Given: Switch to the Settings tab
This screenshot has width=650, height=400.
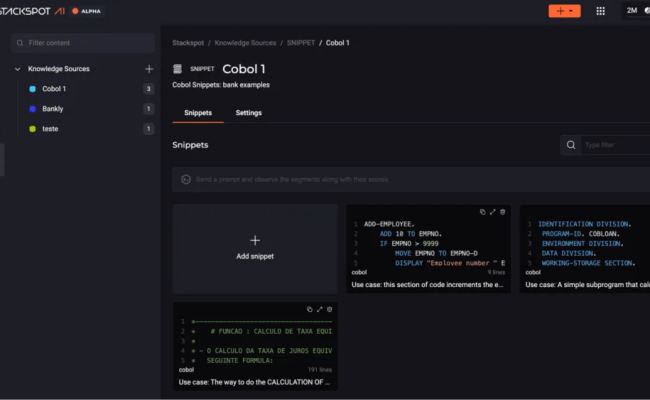Looking at the screenshot, I should [249, 113].
